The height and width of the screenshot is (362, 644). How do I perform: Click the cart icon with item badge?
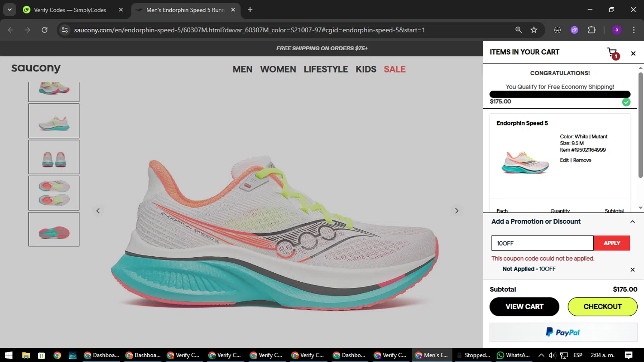(614, 53)
